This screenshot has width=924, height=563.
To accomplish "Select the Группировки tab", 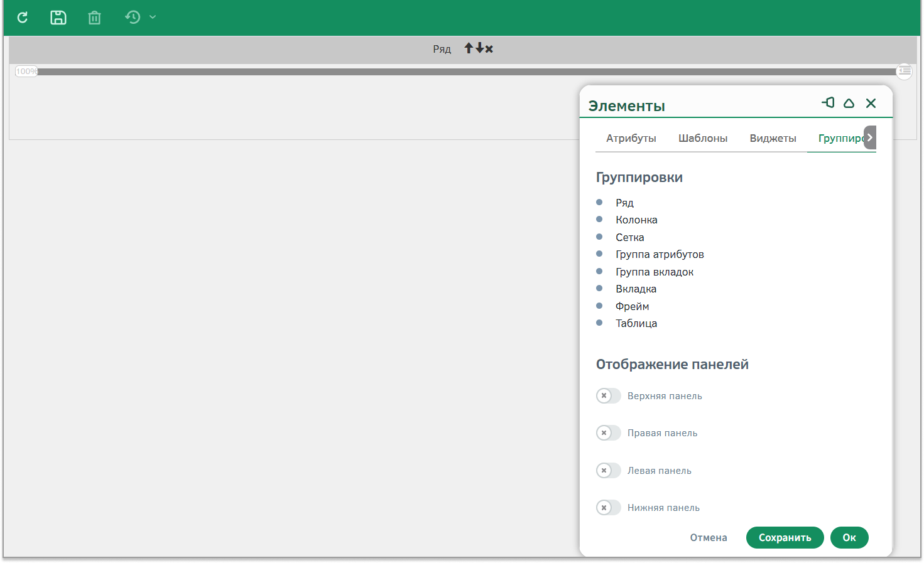I will [x=841, y=138].
